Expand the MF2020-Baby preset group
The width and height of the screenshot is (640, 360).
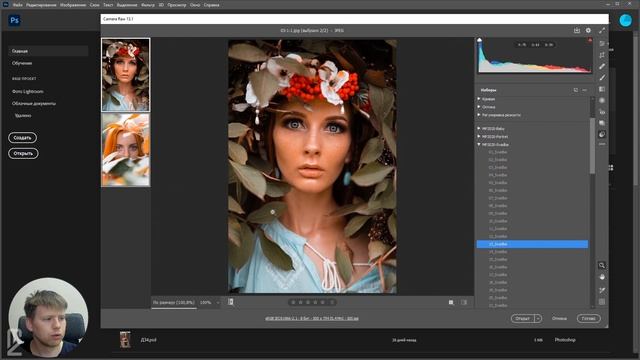point(479,129)
